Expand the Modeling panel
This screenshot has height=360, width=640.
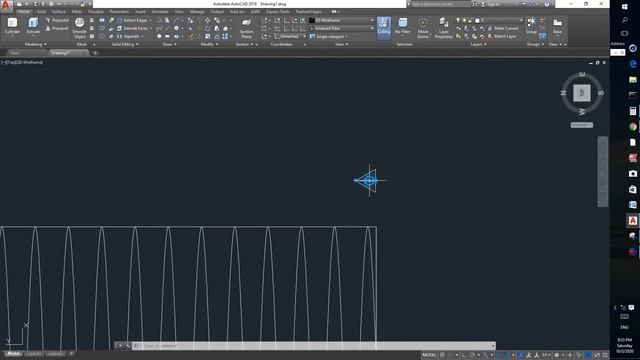(x=36, y=44)
